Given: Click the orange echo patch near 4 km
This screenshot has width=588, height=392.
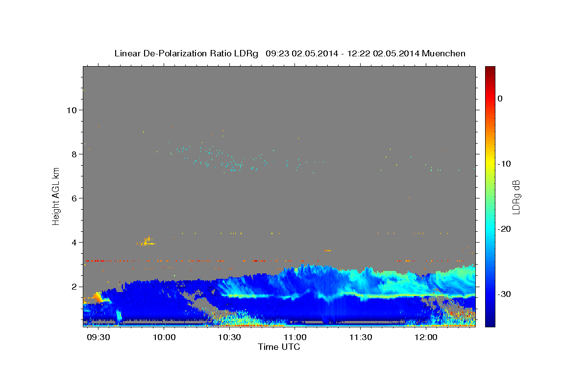Looking at the screenshot, I should coord(147,241).
